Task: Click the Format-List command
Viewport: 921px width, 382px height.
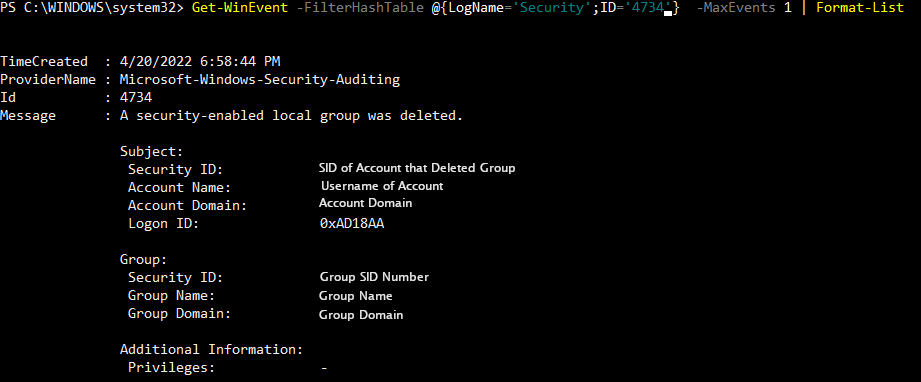Action: tap(859, 8)
